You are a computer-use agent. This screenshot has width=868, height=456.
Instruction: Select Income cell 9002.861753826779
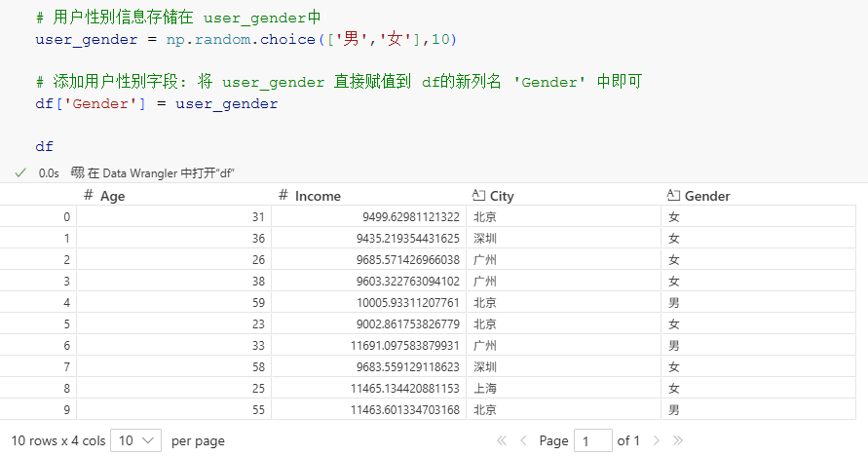click(x=368, y=323)
